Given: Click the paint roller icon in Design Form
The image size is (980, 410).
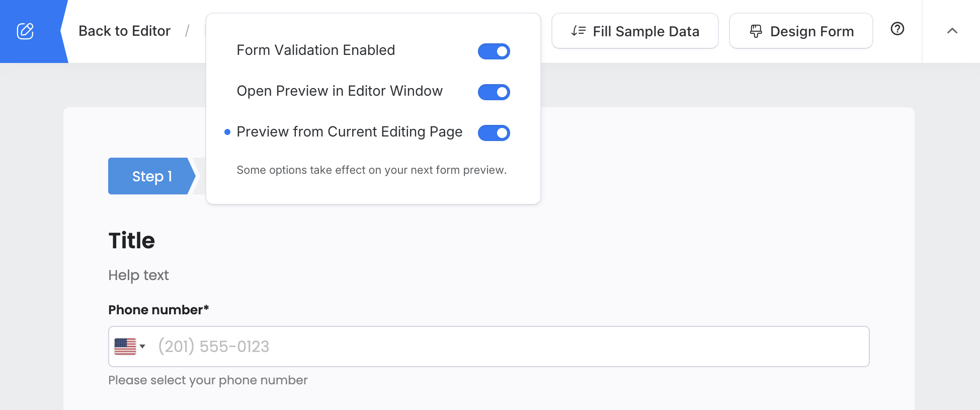Looking at the screenshot, I should [756, 31].
